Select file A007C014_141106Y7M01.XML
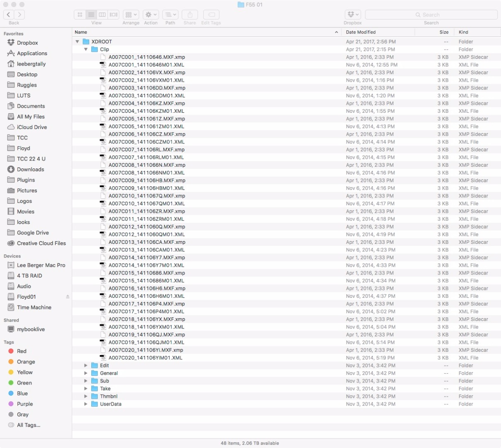 pyautogui.click(x=146, y=265)
